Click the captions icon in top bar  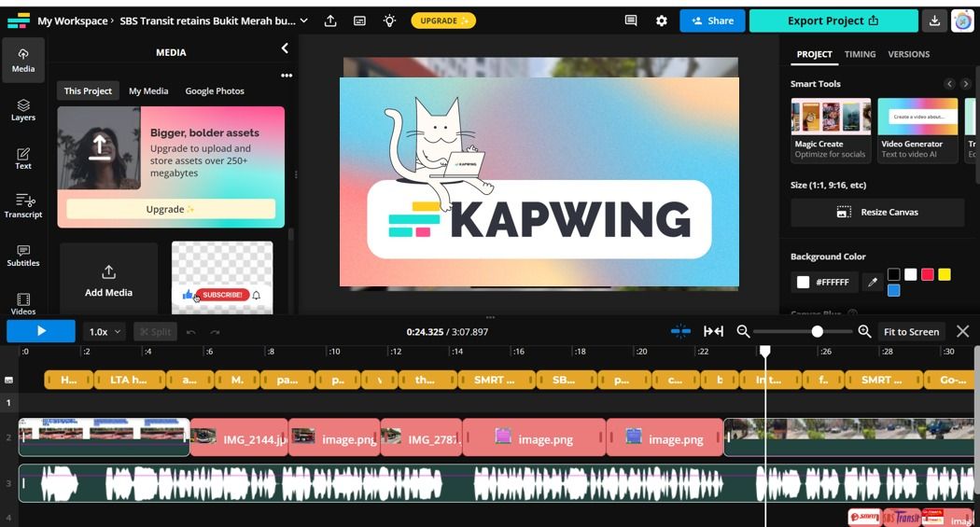click(x=360, y=21)
